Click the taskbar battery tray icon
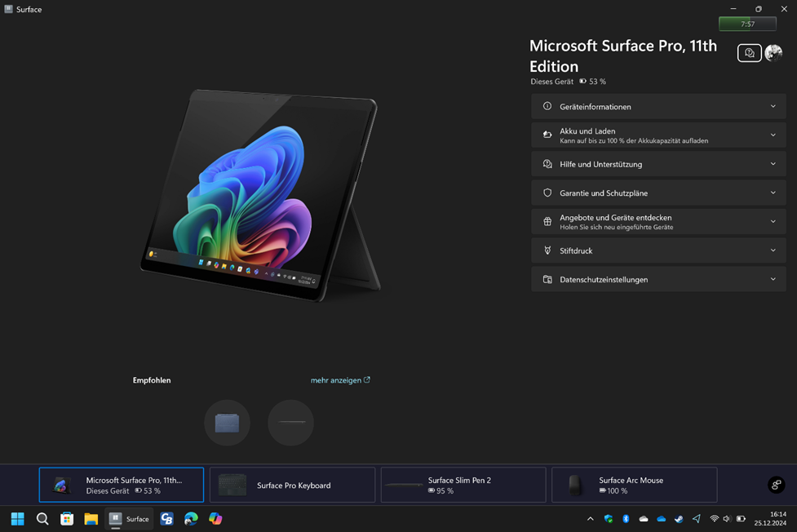 [741, 519]
